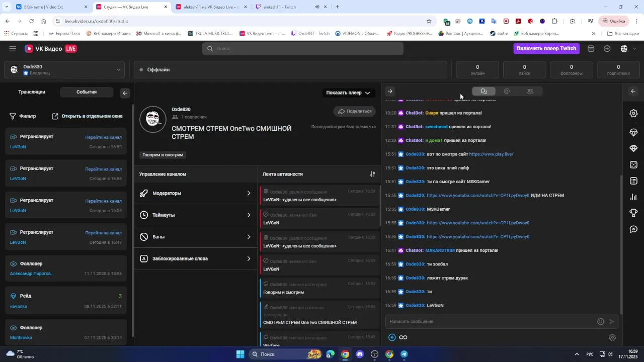
Task: Show more bookmarks with the chevron
Action: pyautogui.click(x=593, y=34)
